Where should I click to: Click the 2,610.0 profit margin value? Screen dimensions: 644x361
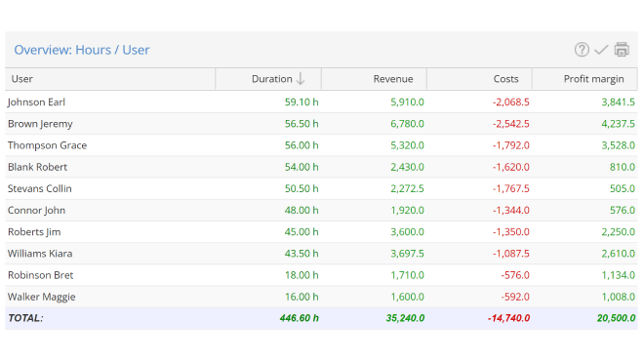618,254
